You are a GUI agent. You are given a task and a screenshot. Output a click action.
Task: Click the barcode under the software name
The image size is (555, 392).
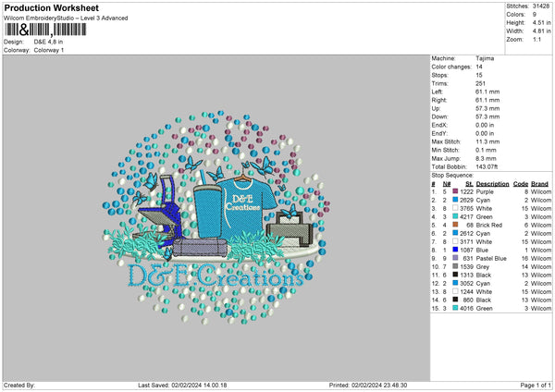click(45, 30)
